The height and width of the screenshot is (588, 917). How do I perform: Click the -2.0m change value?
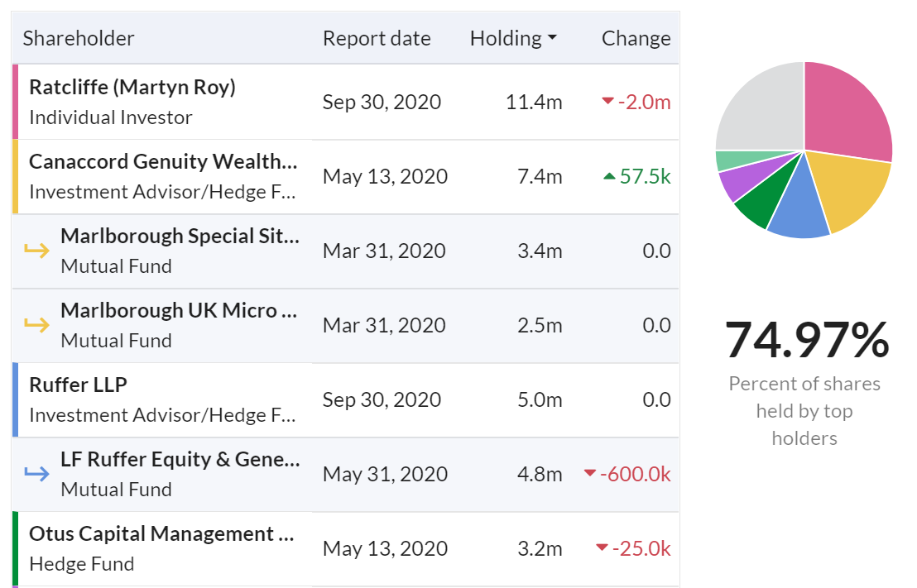click(x=645, y=103)
